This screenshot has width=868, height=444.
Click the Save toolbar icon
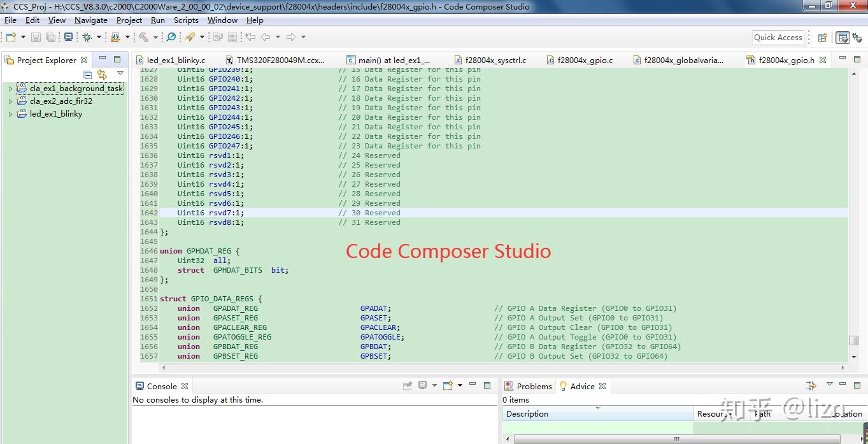tap(36, 37)
